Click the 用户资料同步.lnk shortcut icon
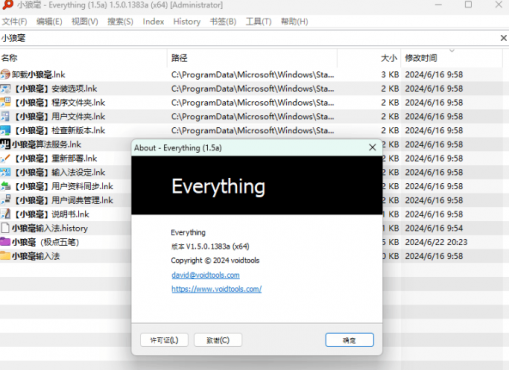509x370 pixels. point(5,186)
